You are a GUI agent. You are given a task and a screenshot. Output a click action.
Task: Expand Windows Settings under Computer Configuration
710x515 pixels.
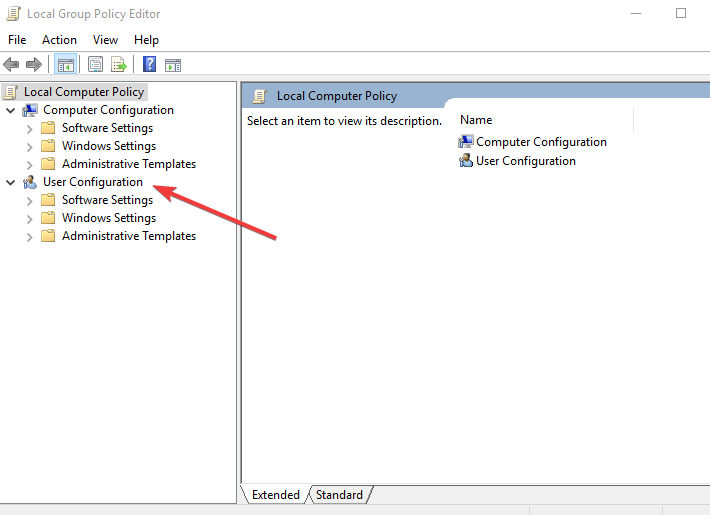(x=29, y=147)
